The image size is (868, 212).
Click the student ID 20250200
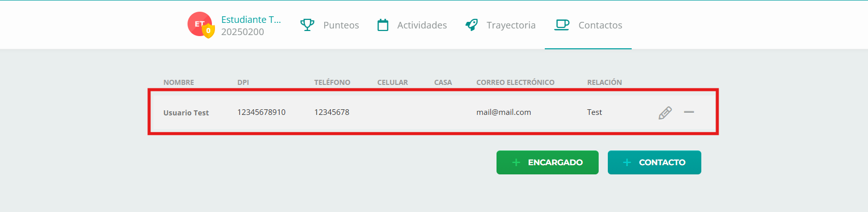tap(242, 32)
